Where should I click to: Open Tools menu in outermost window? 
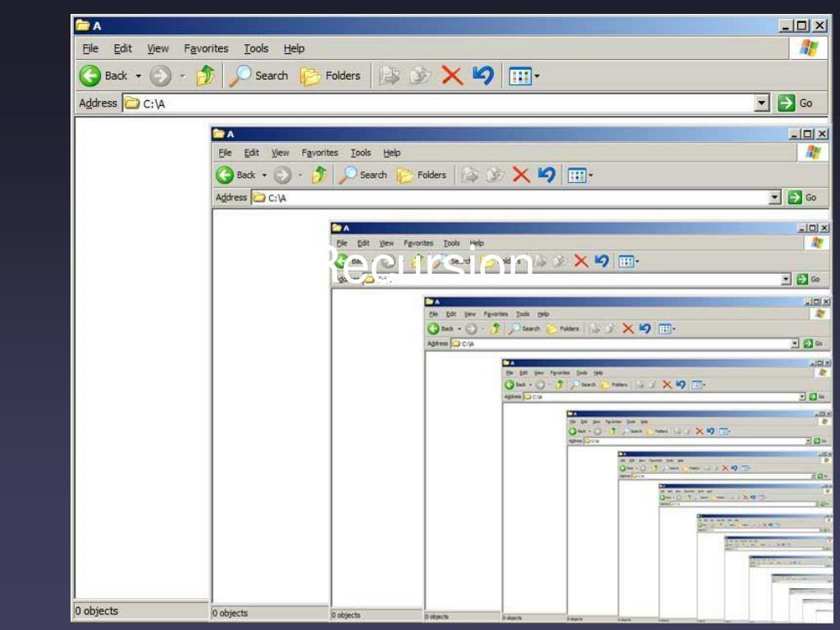[x=256, y=48]
